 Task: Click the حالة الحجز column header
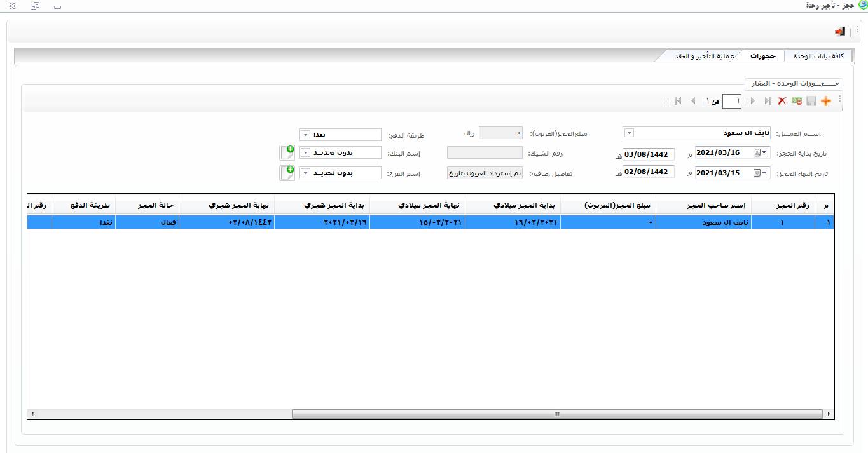(146, 205)
